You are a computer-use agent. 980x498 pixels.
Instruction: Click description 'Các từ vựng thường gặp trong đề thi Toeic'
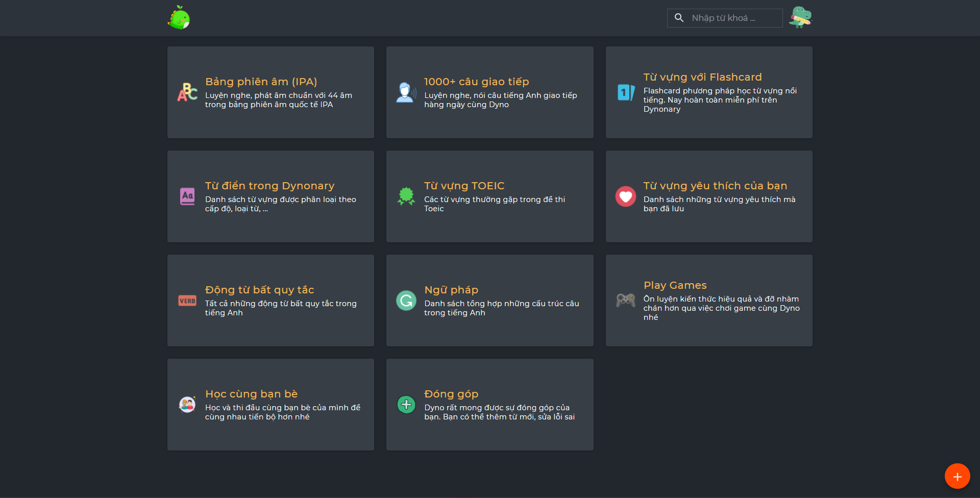click(x=495, y=204)
